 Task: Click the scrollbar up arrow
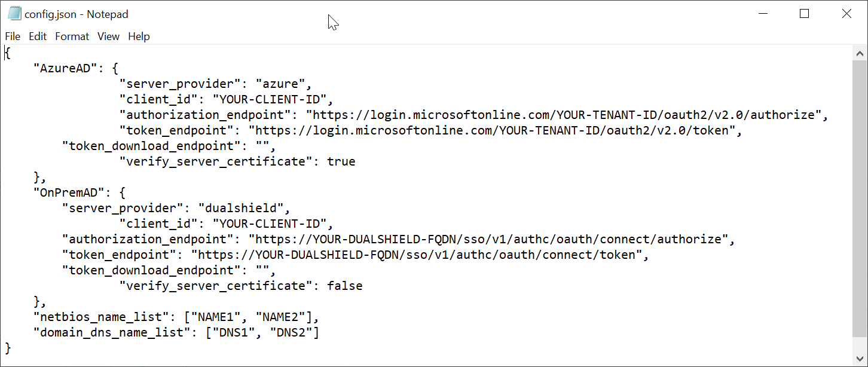[860, 53]
